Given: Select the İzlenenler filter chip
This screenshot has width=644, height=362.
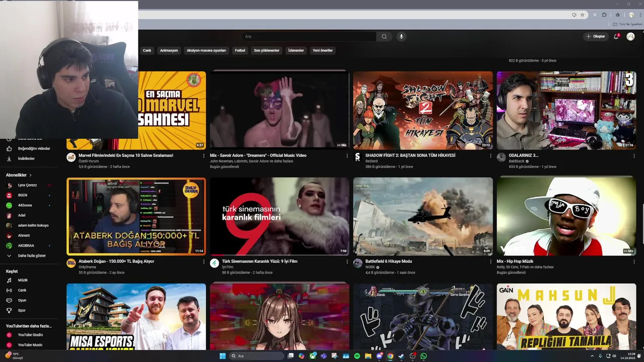Looking at the screenshot, I should (x=296, y=50).
